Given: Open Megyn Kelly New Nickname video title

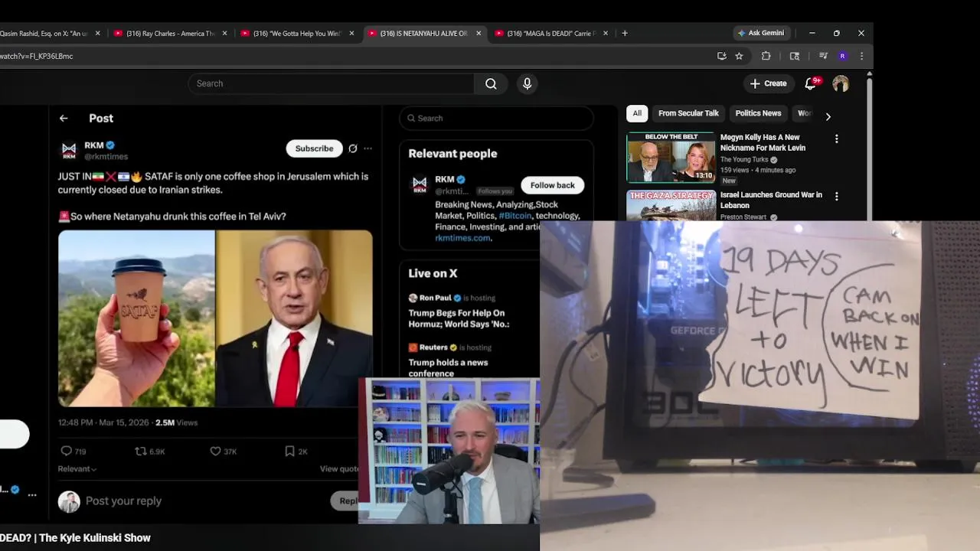Looking at the screenshot, I should click(763, 142).
